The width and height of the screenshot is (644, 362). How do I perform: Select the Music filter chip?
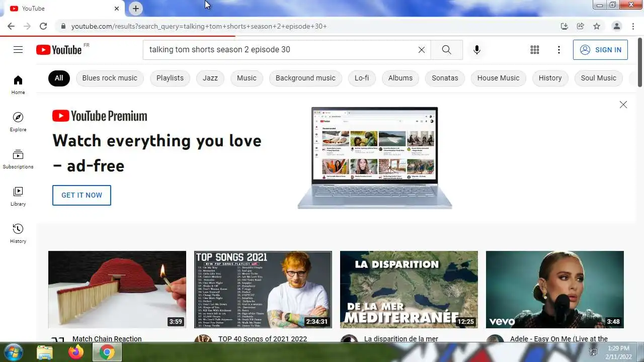pos(247,78)
